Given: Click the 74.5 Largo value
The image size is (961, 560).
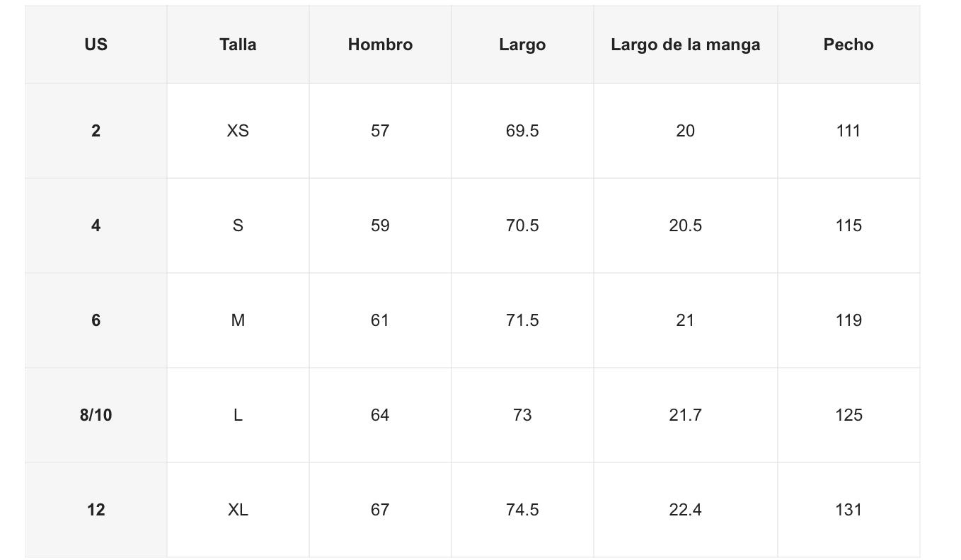Looking at the screenshot, I should point(522,510).
